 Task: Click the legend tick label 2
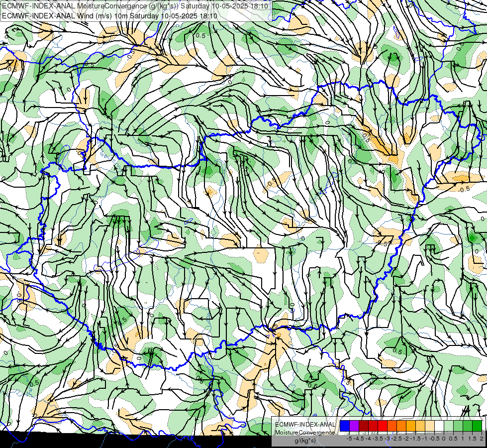(x=482, y=439)
